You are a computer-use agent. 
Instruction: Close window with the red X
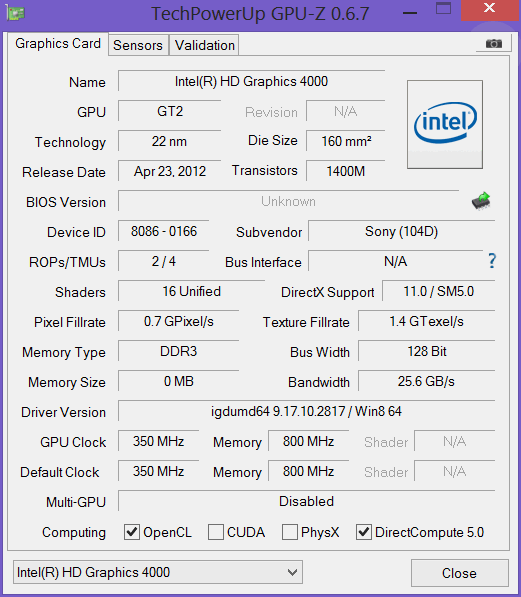pos(490,8)
